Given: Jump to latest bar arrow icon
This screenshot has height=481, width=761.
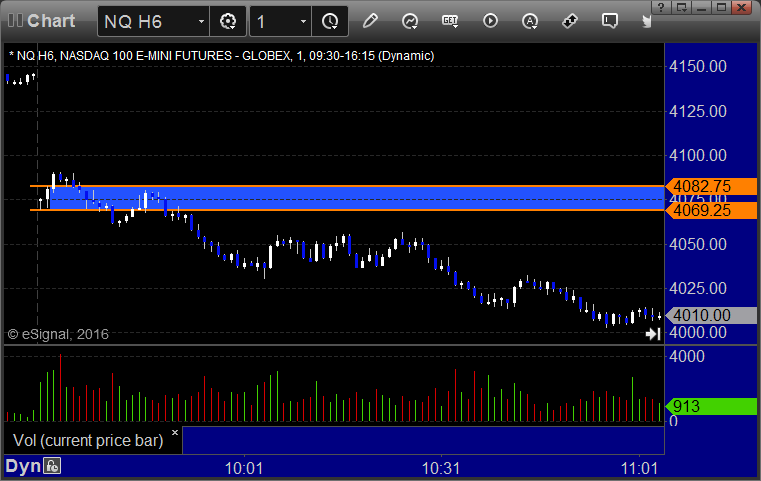Looking at the screenshot, I should click(x=653, y=334).
